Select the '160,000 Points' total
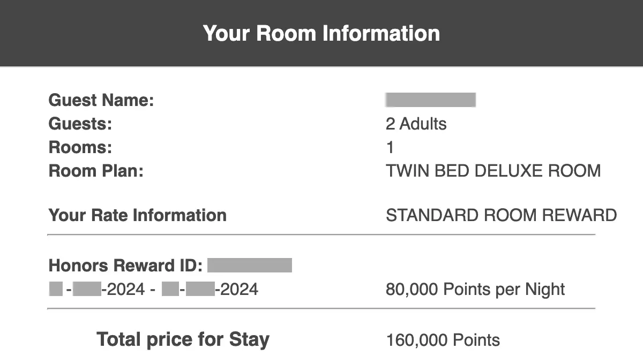Viewport: 643px width, 364px height. coord(443,340)
